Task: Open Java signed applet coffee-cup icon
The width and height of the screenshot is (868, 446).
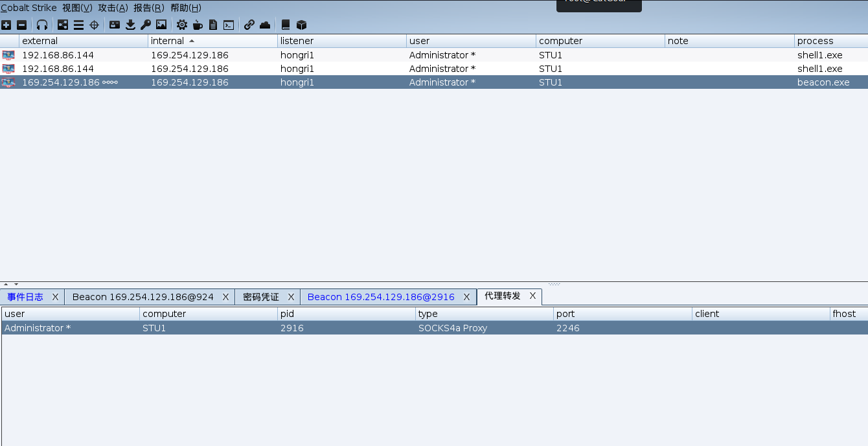Action: [198, 25]
